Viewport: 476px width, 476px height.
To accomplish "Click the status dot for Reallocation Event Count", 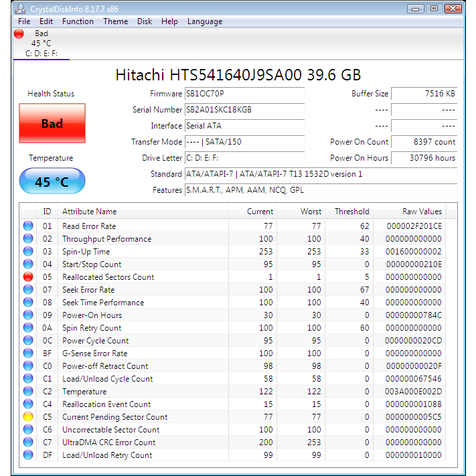I will [x=28, y=404].
